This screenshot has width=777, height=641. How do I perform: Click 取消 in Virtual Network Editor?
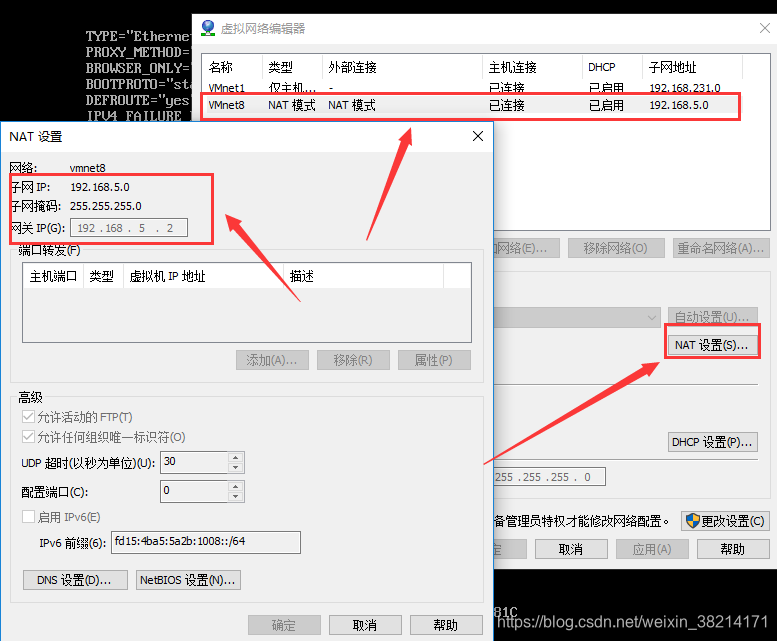click(x=571, y=549)
